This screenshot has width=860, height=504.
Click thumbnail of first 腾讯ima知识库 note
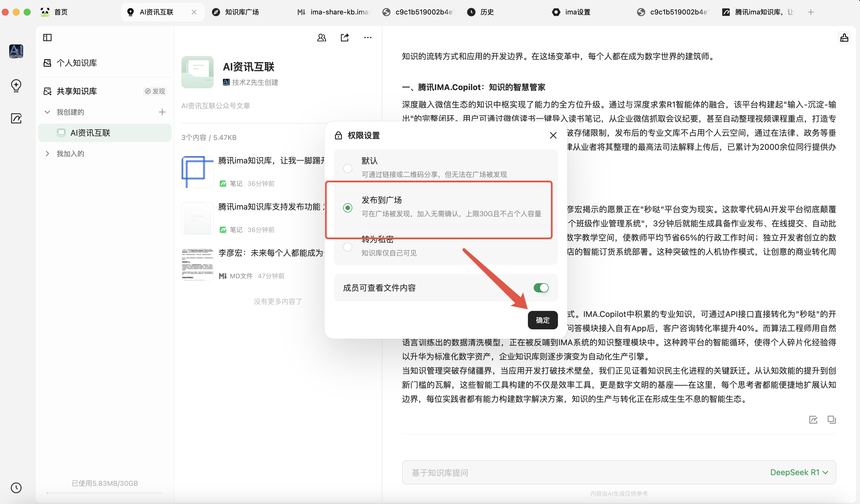197,172
